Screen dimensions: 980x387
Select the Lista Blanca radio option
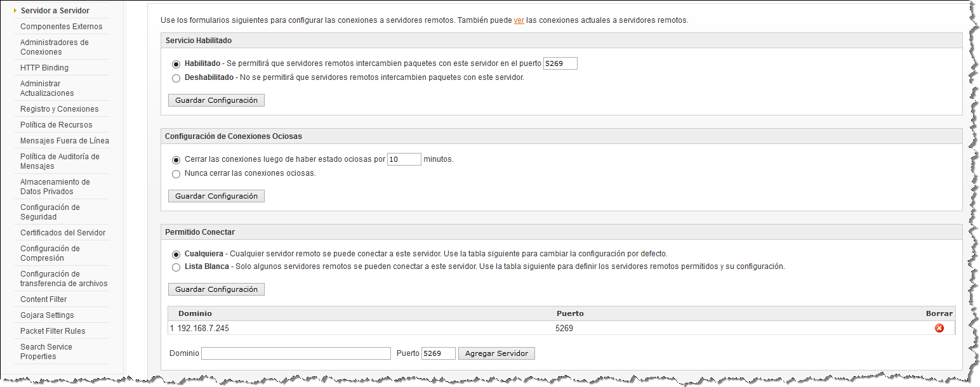click(x=176, y=267)
